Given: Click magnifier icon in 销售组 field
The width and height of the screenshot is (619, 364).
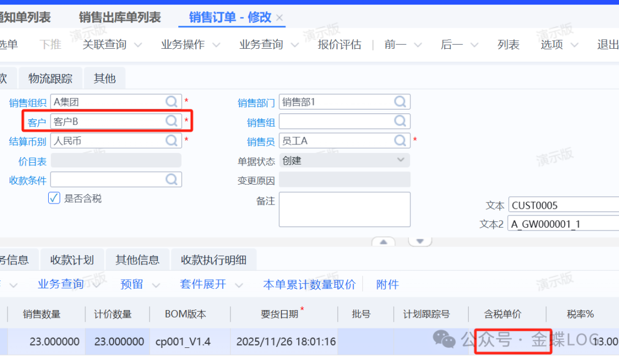Looking at the screenshot, I should click(x=400, y=121).
